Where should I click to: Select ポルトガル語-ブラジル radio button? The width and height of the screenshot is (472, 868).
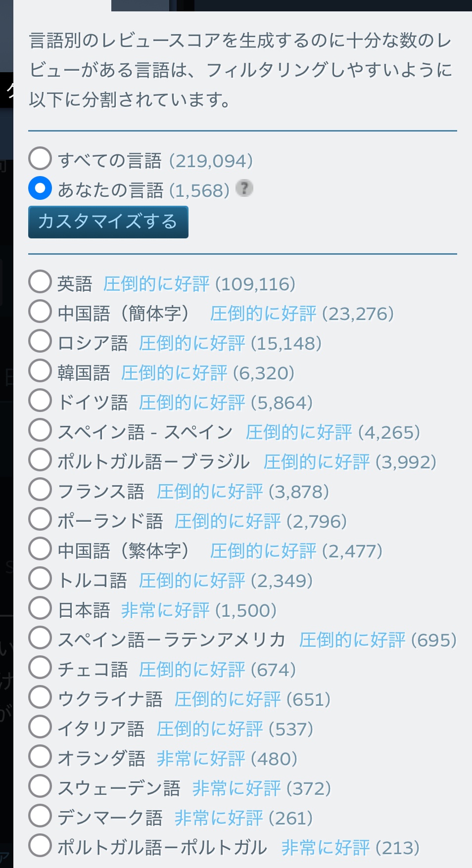(40, 460)
